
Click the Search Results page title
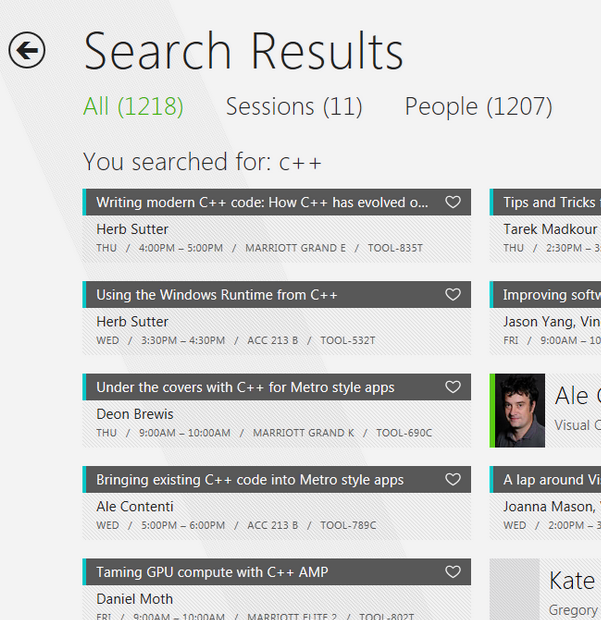coord(244,51)
